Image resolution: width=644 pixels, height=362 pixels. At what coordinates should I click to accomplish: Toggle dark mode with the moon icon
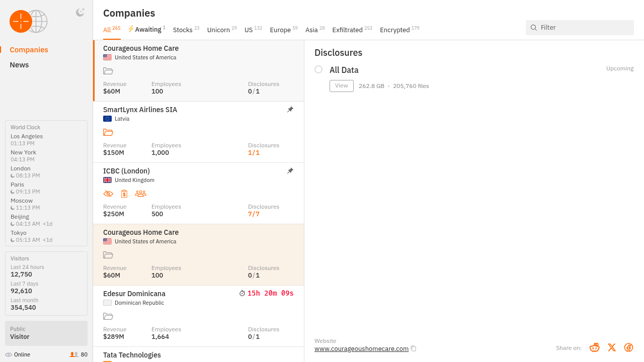tap(80, 13)
